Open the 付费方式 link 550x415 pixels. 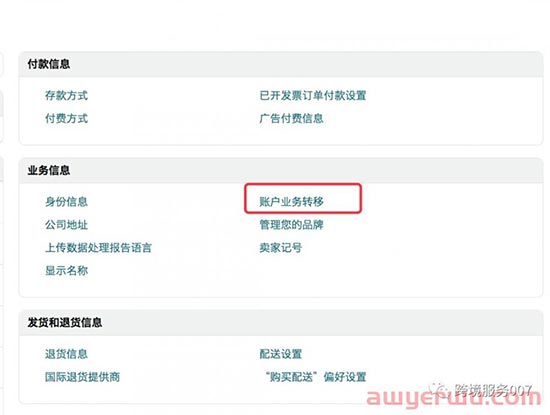66,119
